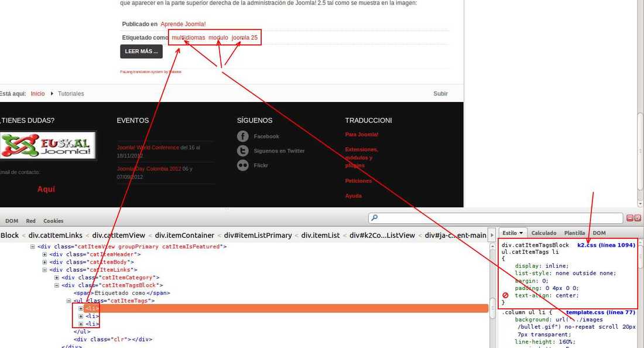Expand the highlighted first li node

[81, 309]
